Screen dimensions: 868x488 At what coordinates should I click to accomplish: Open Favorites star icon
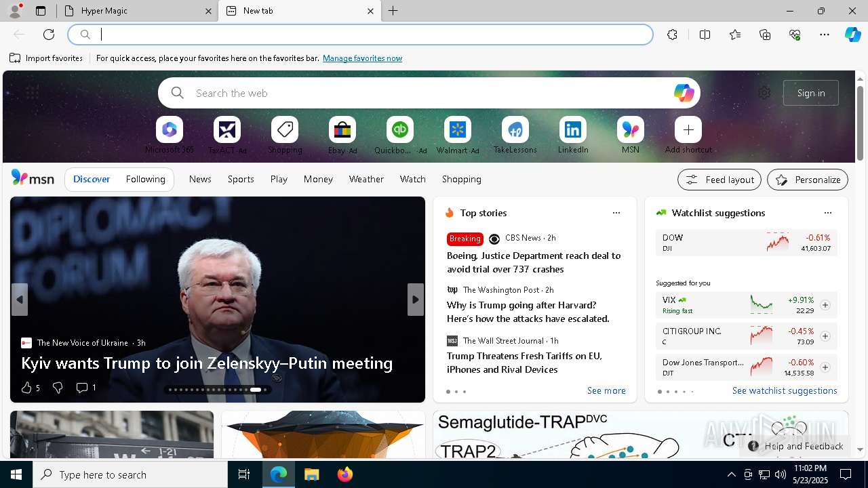(735, 35)
